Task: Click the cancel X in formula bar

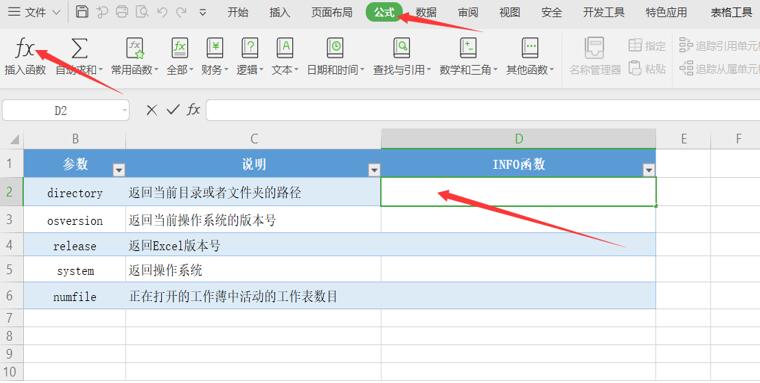Action: point(152,110)
